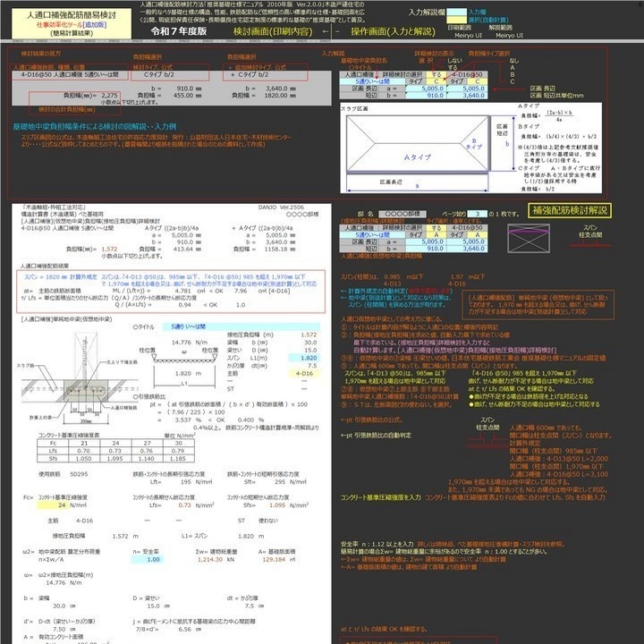Click the n= 安全率 1.00 input cell
The width and height of the screenshot is (644, 644).
(x=147, y=559)
